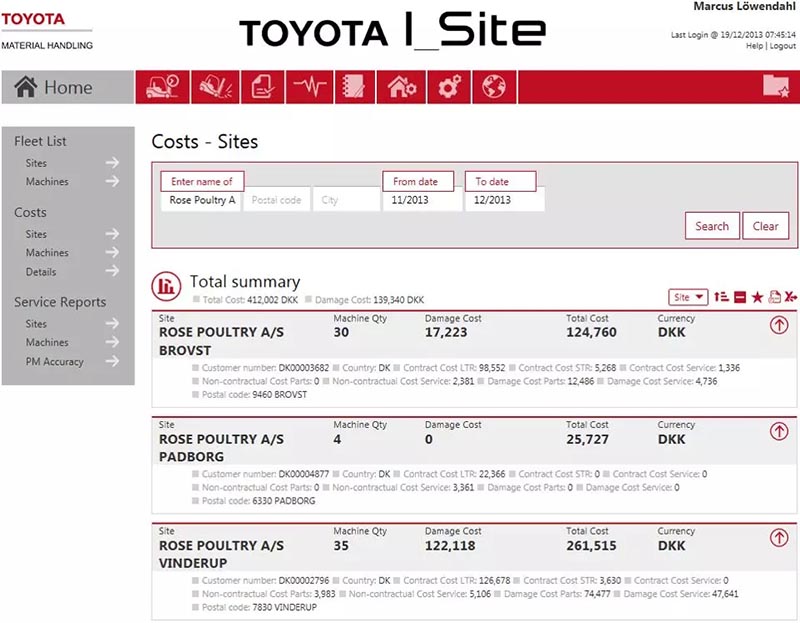The image size is (800, 623).
Task: Open the Site sort-by dropdown
Action: click(x=688, y=297)
